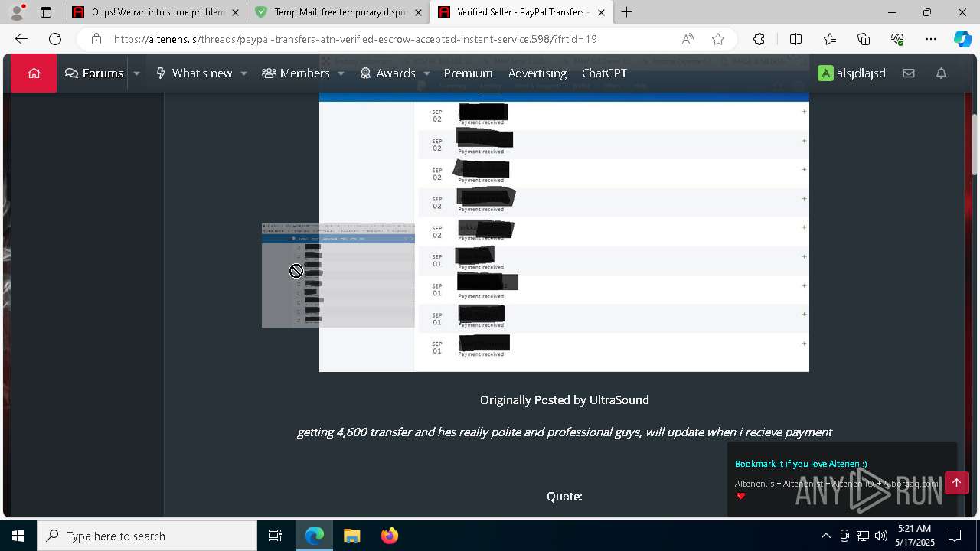Open the conversations envelope icon
This screenshot has width=980, height=551.
909,73
